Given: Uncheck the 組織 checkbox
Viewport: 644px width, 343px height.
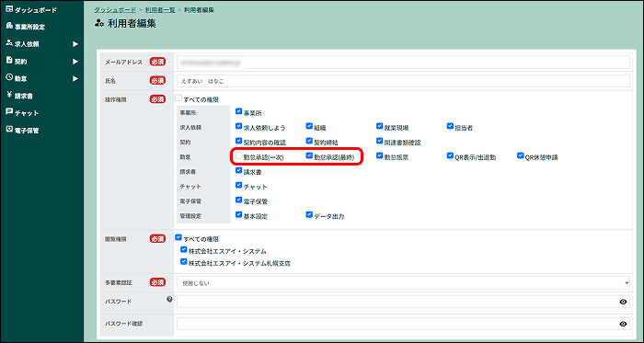Looking at the screenshot, I should coord(309,126).
